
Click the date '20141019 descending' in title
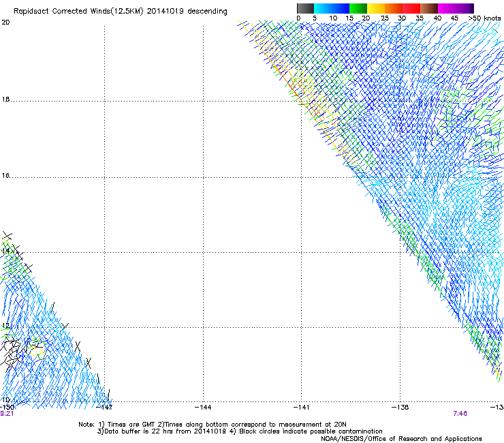(x=187, y=12)
